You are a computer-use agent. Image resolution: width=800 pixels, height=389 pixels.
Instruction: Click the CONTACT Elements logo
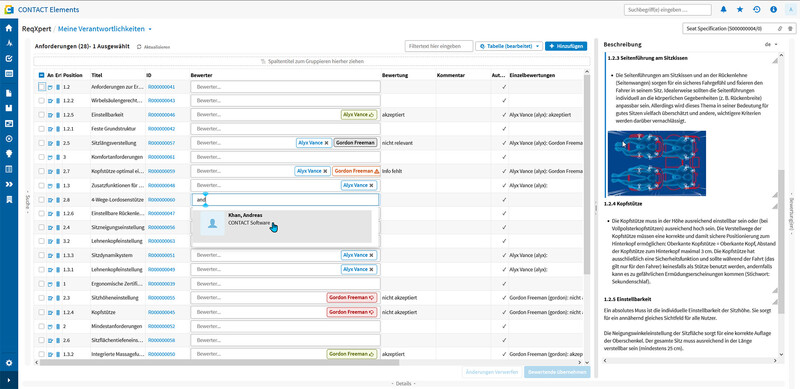[x=9, y=9]
